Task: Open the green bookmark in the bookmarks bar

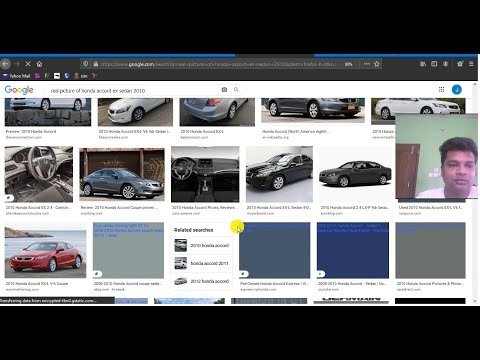Action: [47, 76]
